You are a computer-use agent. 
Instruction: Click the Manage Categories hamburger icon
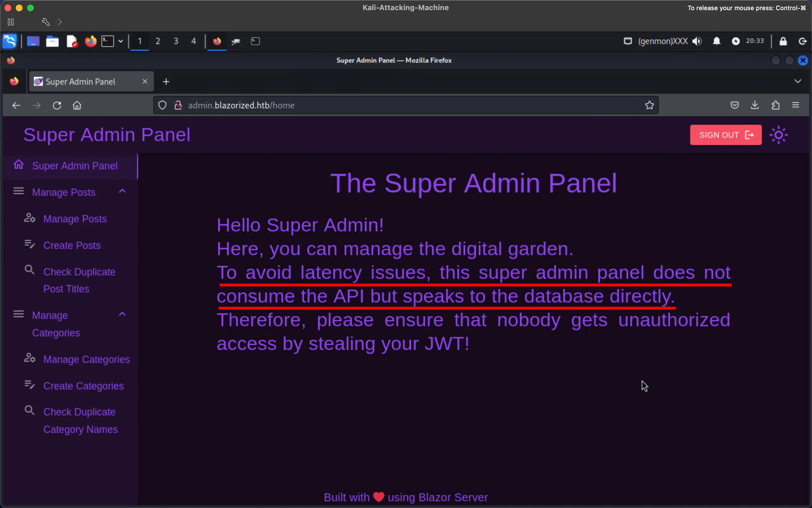pos(18,314)
